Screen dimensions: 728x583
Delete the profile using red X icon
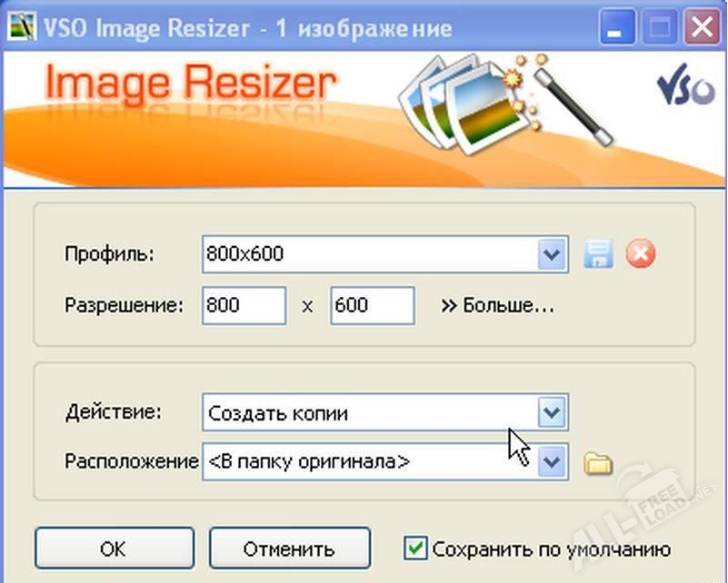[x=641, y=254]
